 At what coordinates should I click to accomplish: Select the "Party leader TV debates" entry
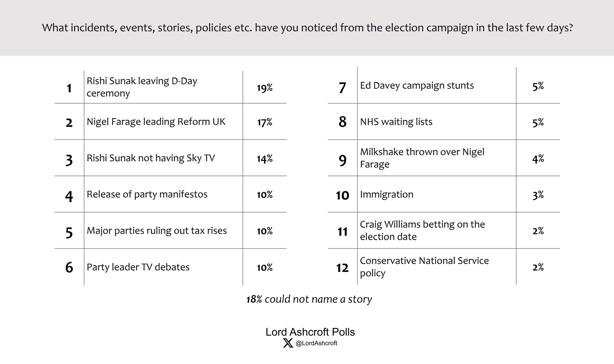point(138,267)
